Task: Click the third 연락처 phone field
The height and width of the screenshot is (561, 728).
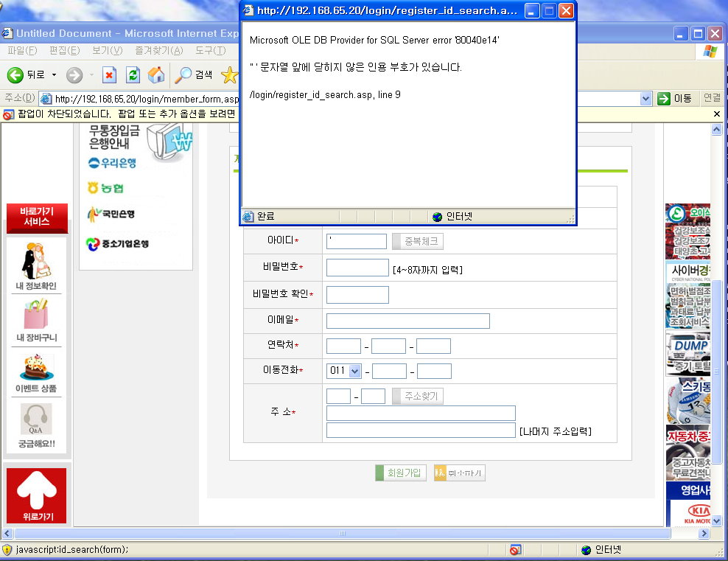Action: coord(434,346)
